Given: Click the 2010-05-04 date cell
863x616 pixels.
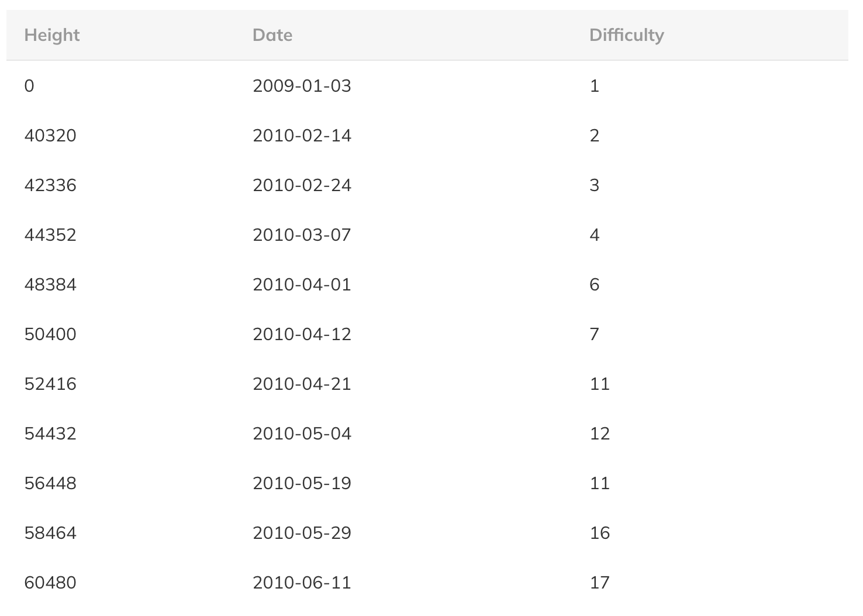Looking at the screenshot, I should pos(302,434).
